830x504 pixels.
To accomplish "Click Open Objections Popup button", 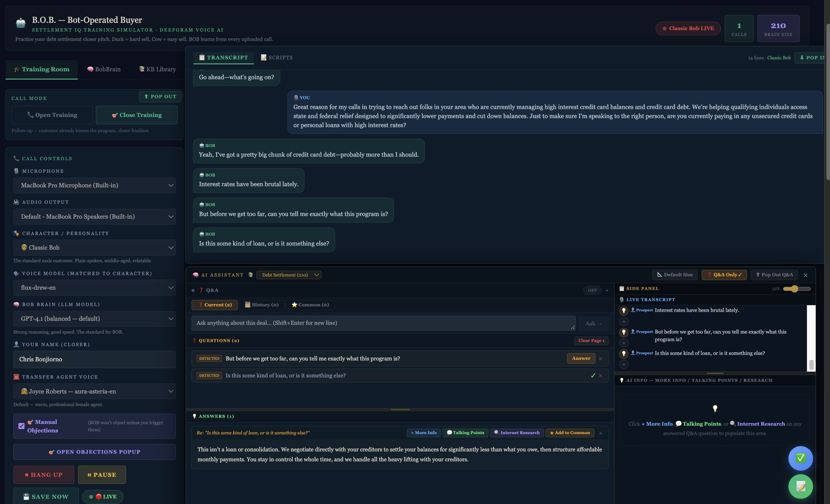I will tap(95, 452).
